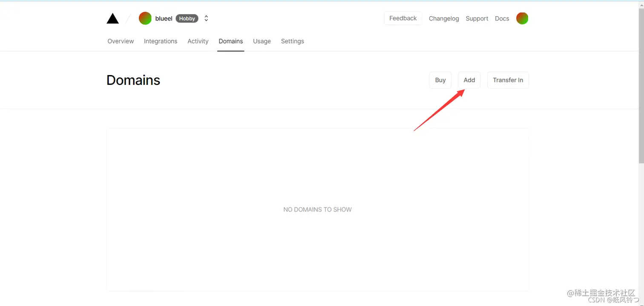
Task: Click the Domains page heading
Action: click(133, 80)
